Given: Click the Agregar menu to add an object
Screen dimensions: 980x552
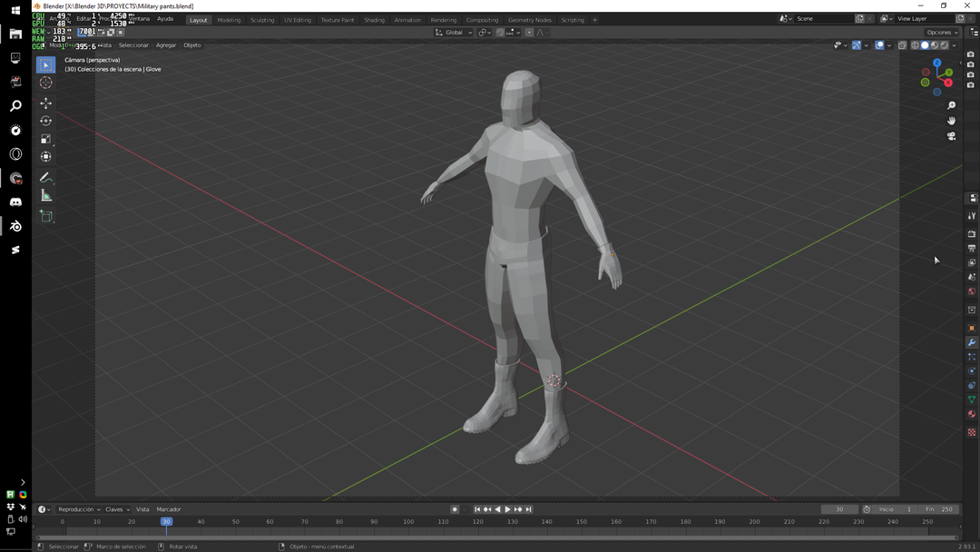Looking at the screenshot, I should 165,44.
